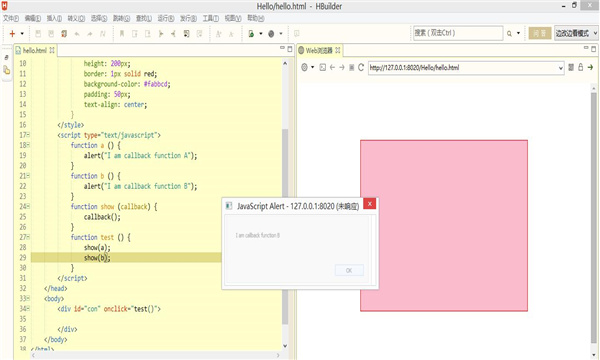Click the browser Forward arrow
The height and width of the screenshot is (360, 600).
pos(341,67)
